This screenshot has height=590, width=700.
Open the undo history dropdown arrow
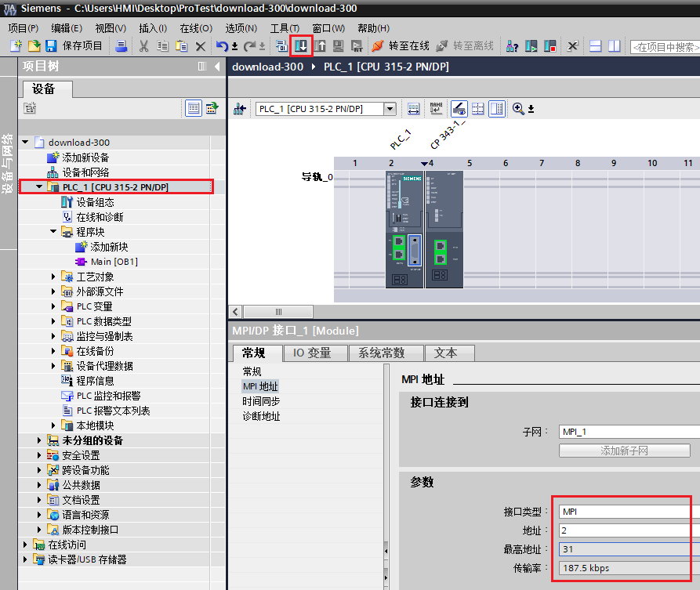click(x=234, y=46)
